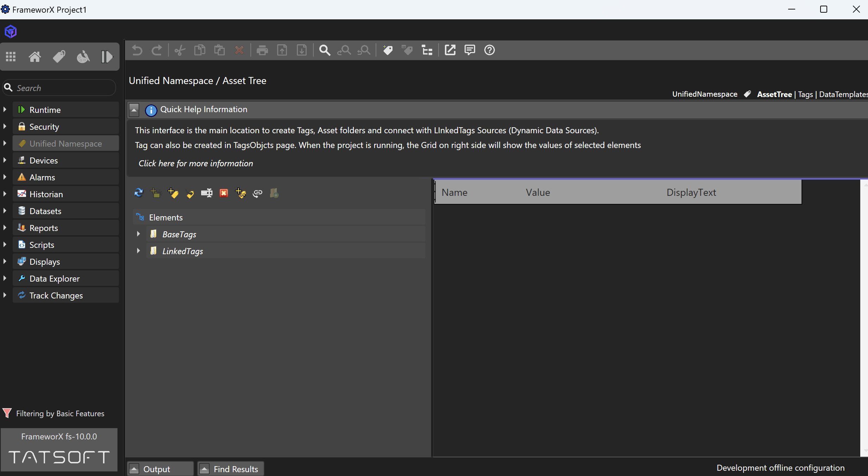Viewport: 868px width, 476px height.
Task: Click the sidebar Search field
Action: [x=59, y=88]
